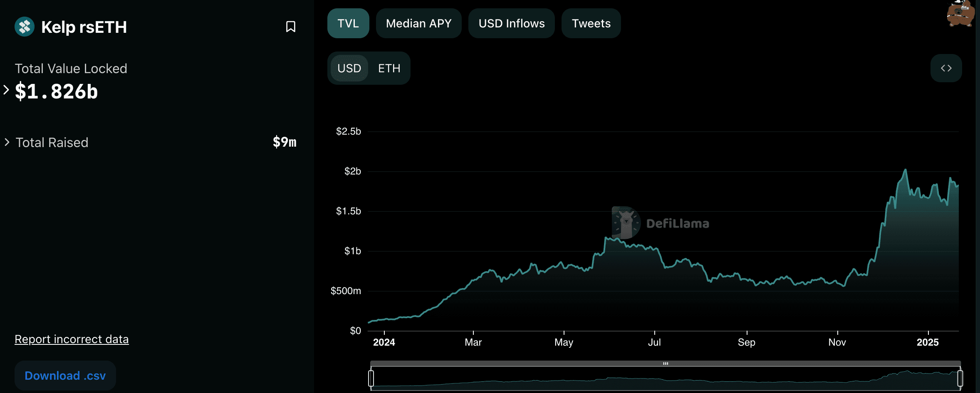Click the $2.5b y-axis label
Screen dimensions: 980x393
(x=349, y=131)
